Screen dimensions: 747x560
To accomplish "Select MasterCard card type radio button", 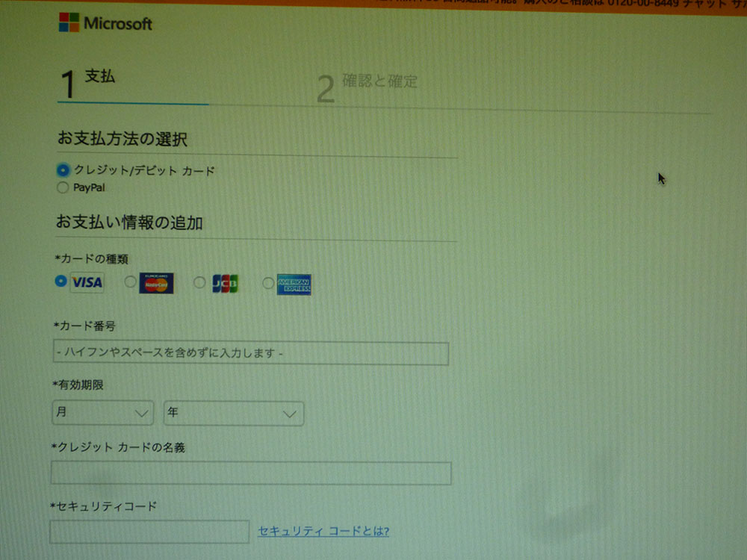I will 129,282.
